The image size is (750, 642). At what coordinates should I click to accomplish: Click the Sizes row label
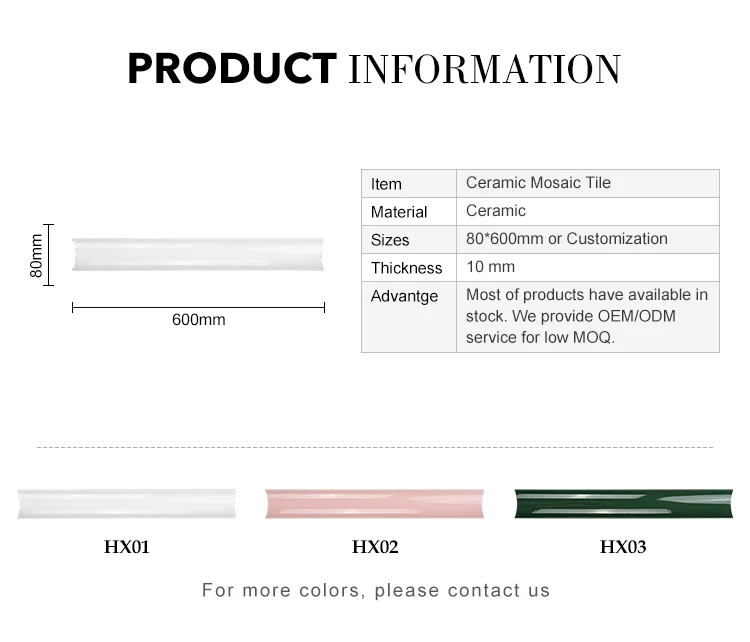pos(390,240)
